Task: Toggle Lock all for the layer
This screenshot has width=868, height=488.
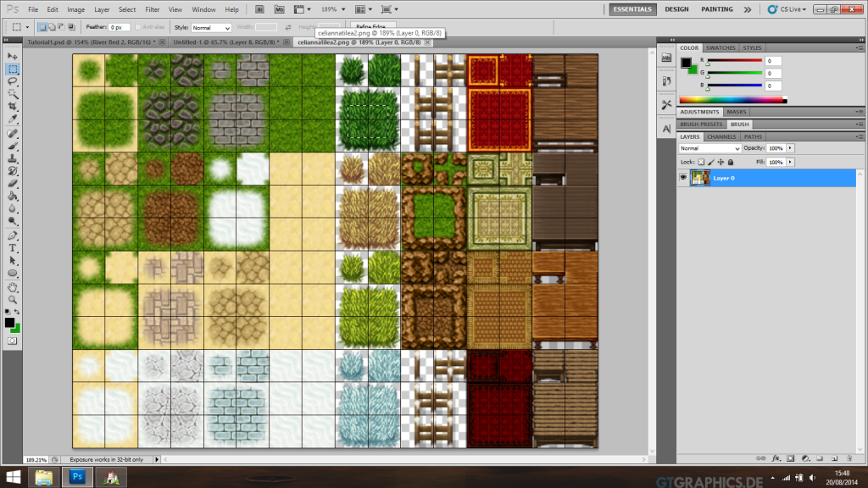Action: (731, 162)
